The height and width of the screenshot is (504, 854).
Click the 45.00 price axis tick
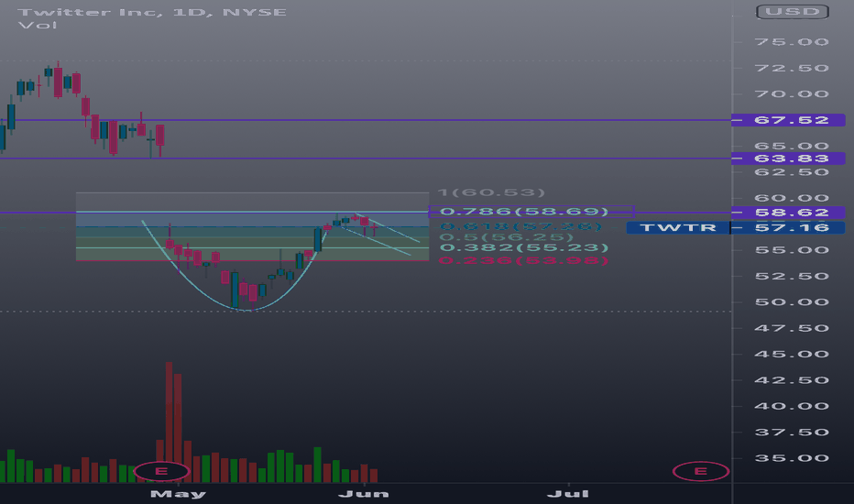pos(792,354)
